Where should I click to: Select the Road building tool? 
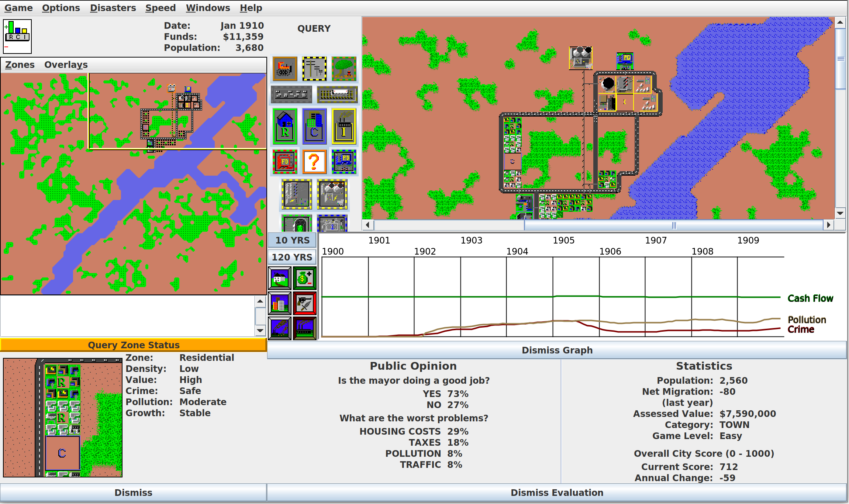[291, 94]
